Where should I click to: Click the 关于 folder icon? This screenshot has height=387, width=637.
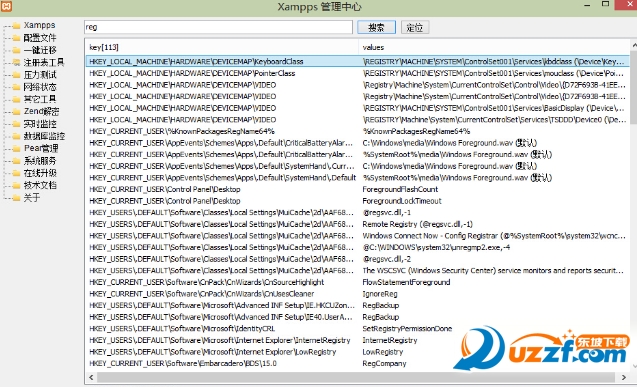point(16,198)
